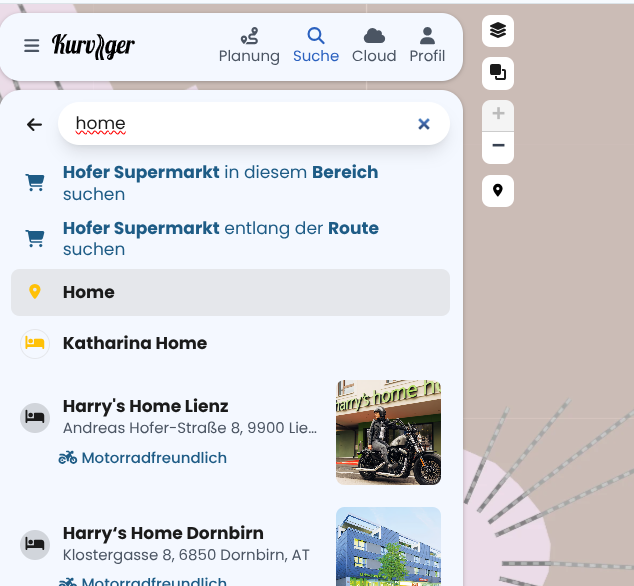View the Harry's Home Lienz motorcycle photo
This screenshot has height=586, width=634.
click(x=388, y=432)
